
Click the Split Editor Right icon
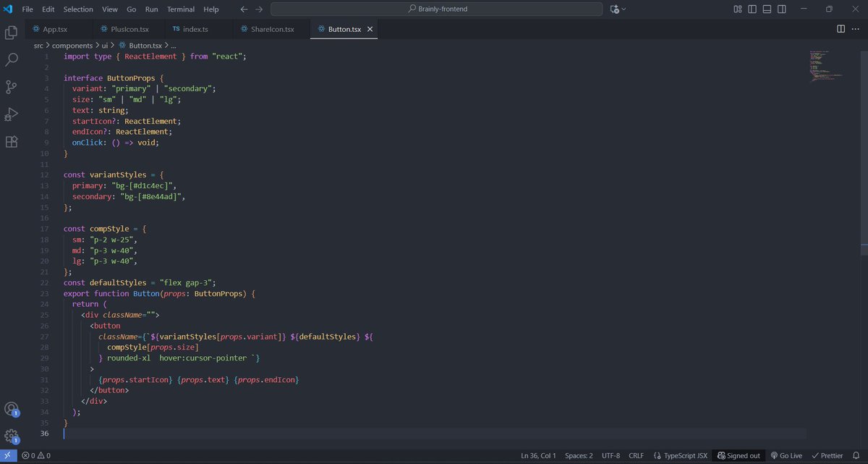pyautogui.click(x=841, y=29)
